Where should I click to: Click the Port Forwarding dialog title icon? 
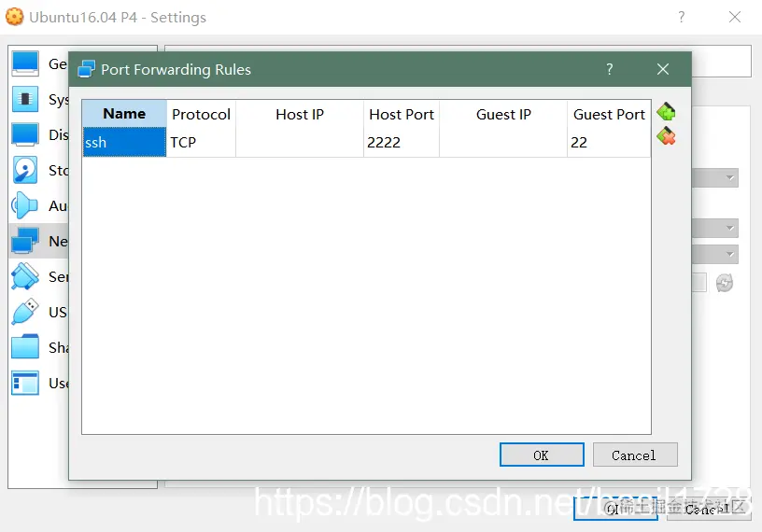(87, 69)
